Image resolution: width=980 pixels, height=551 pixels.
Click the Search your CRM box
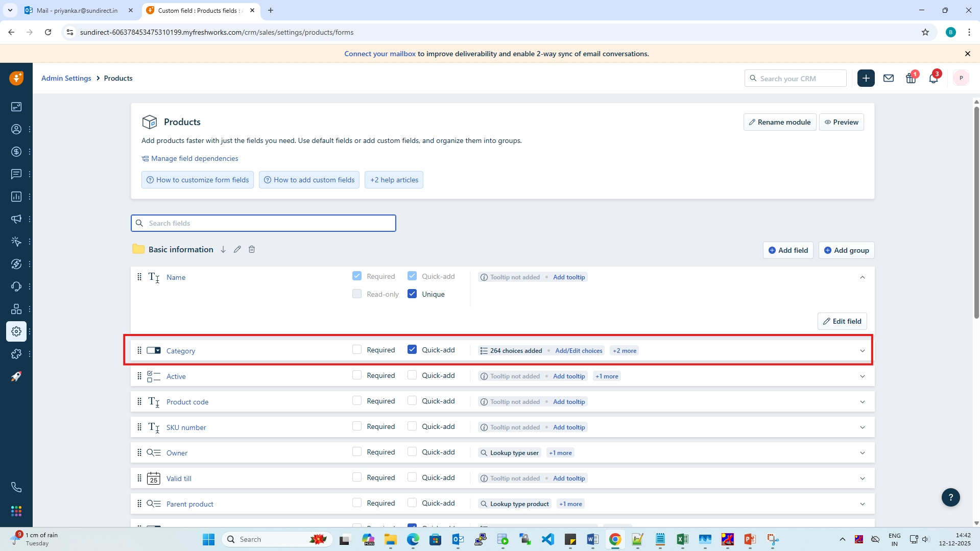tap(796, 78)
